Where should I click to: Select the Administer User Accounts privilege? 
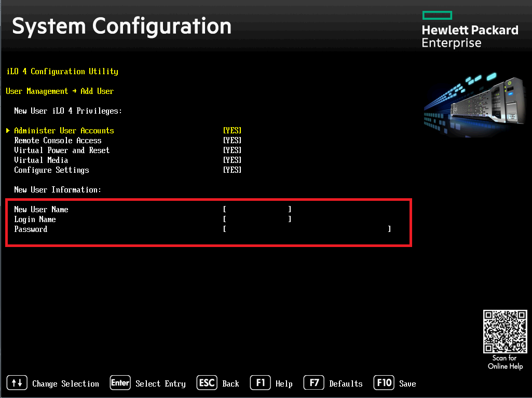pos(64,131)
